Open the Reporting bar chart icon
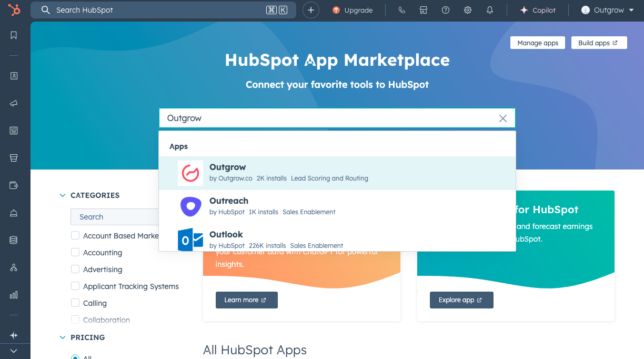This screenshot has height=359, width=644. (14, 295)
